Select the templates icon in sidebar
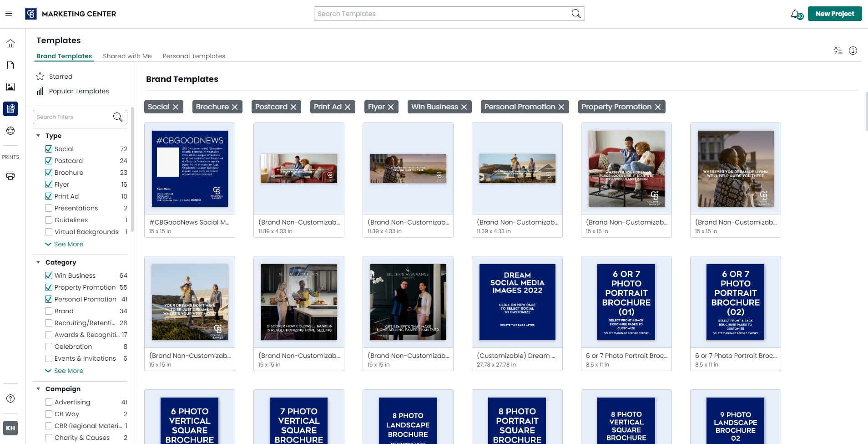Screen dimensions: 868x444 pos(10,109)
